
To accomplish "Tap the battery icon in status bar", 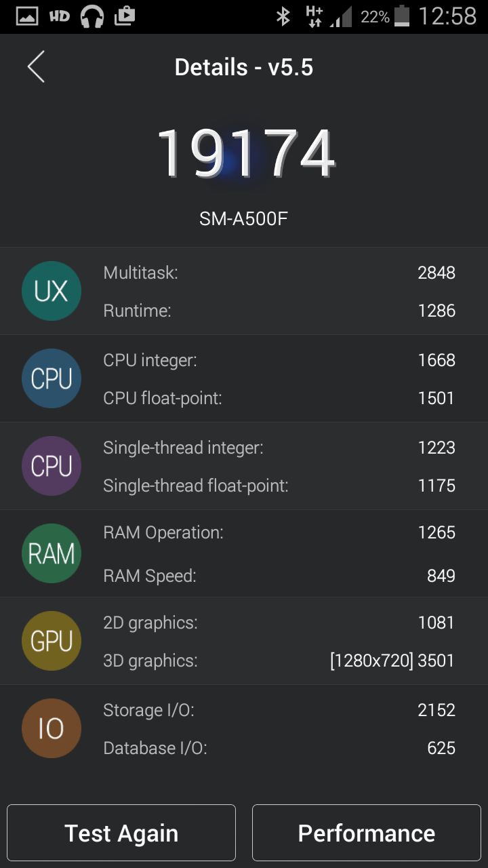I will pos(402,16).
